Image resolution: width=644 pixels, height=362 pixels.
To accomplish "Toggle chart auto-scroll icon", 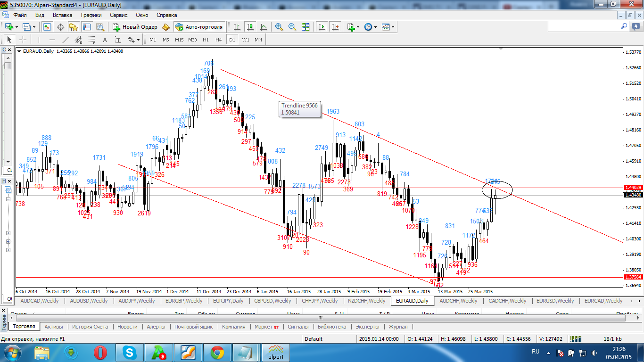I will click(x=322, y=27).
